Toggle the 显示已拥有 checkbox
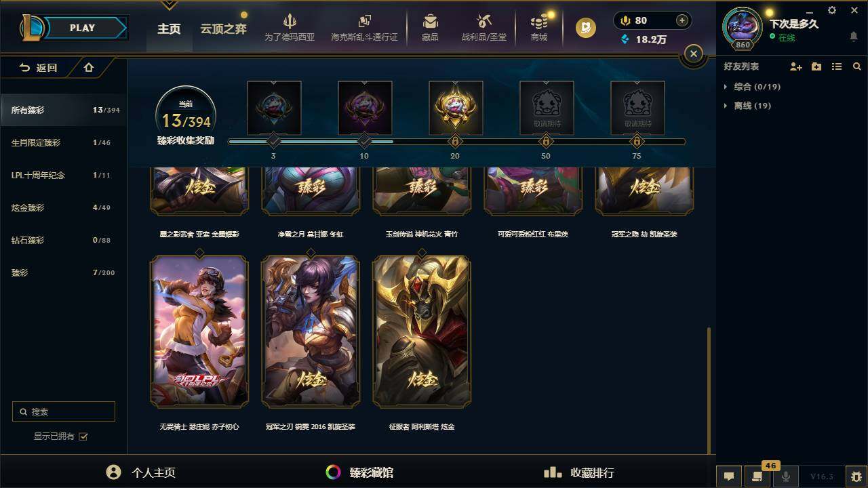Screen dimensions: 868x488 pyautogui.click(x=83, y=436)
